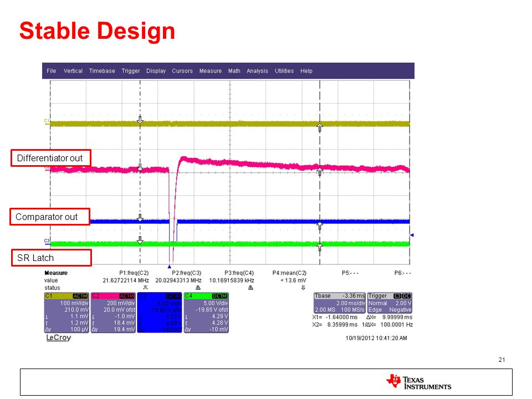
Task: Open the Math menu
Action: pos(234,71)
